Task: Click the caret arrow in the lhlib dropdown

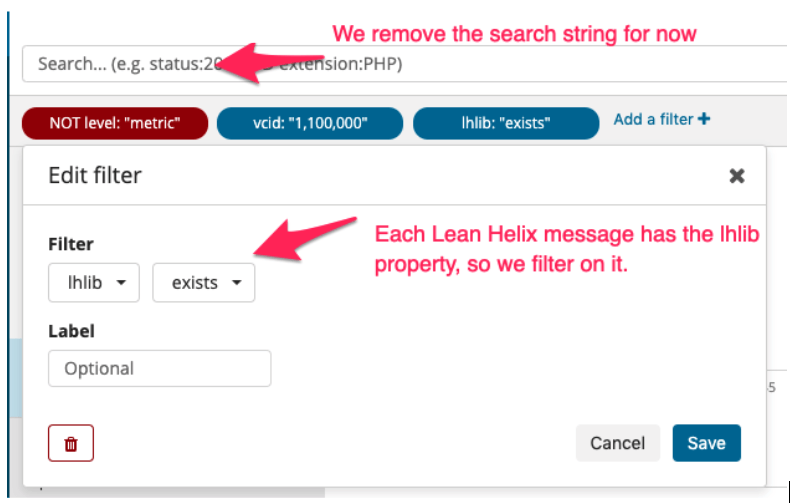Action: click(x=121, y=283)
